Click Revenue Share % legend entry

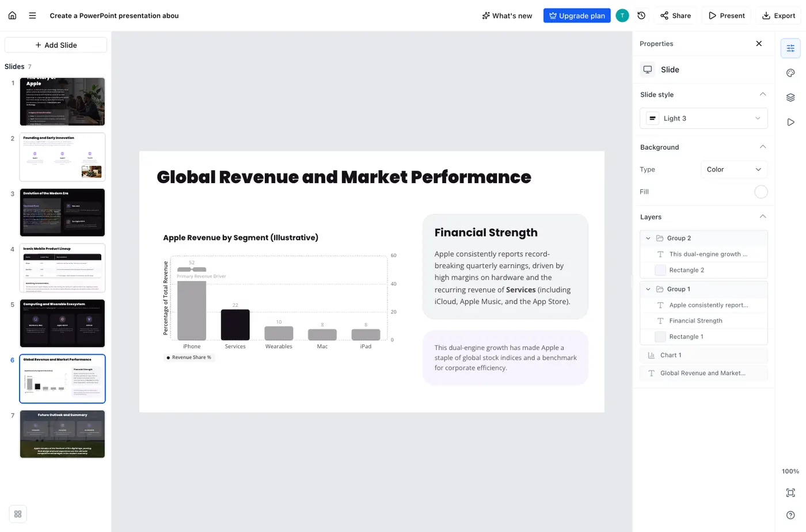[x=189, y=358]
